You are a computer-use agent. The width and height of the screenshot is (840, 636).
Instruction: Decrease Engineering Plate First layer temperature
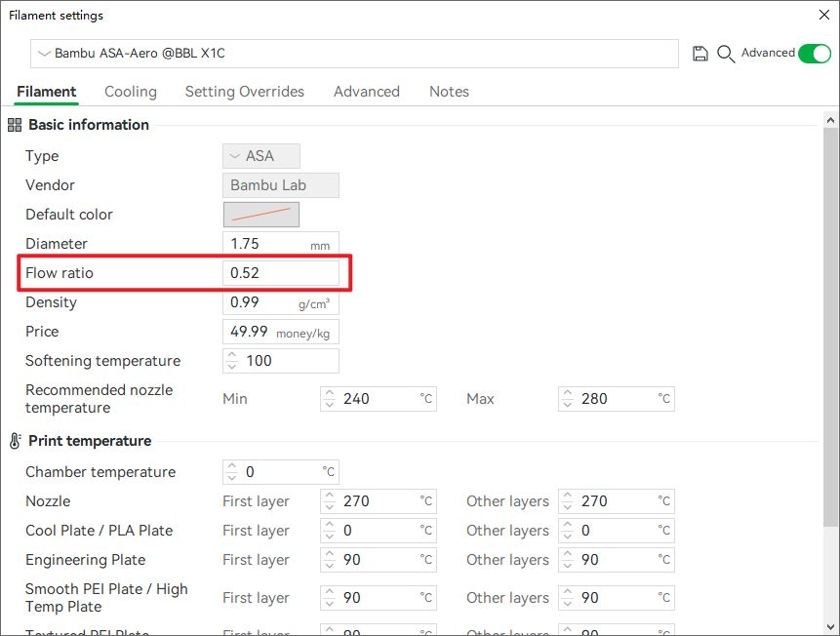(330, 566)
